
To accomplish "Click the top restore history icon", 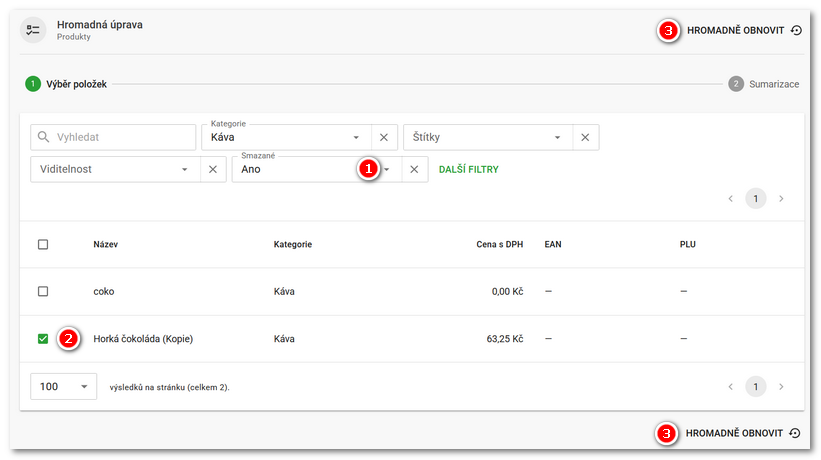I will click(x=796, y=30).
